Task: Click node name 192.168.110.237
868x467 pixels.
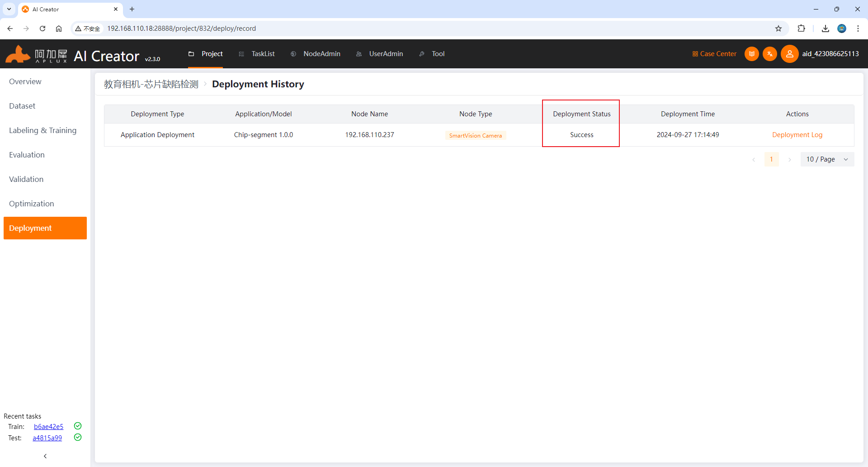Action: click(369, 135)
